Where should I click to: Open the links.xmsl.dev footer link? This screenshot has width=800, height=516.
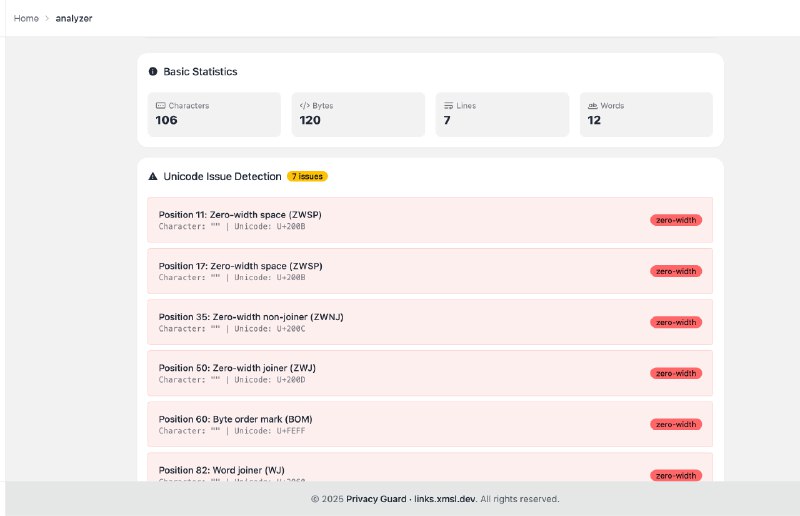pyautogui.click(x=445, y=499)
